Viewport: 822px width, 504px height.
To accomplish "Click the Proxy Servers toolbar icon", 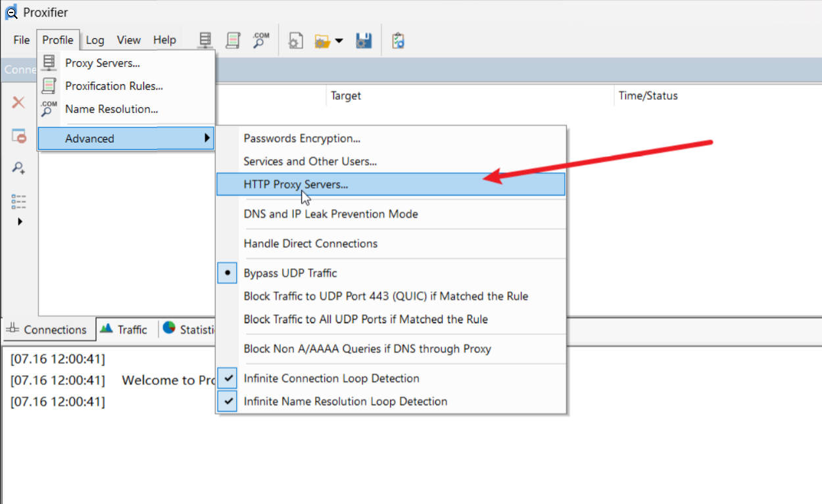I will coord(205,41).
